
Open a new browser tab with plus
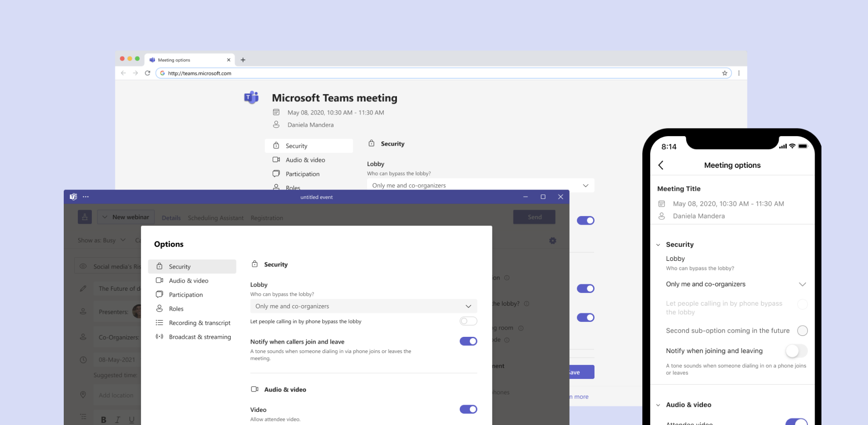pos(243,60)
